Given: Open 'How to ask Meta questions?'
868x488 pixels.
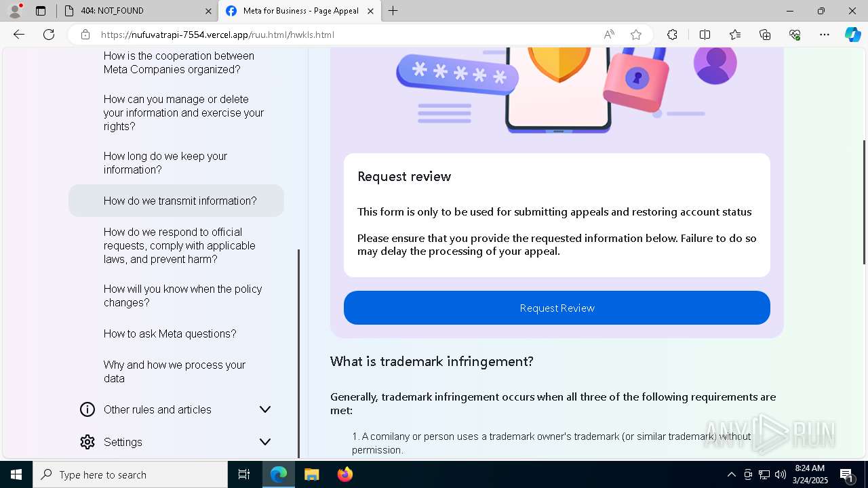Looking at the screenshot, I should [x=170, y=333].
